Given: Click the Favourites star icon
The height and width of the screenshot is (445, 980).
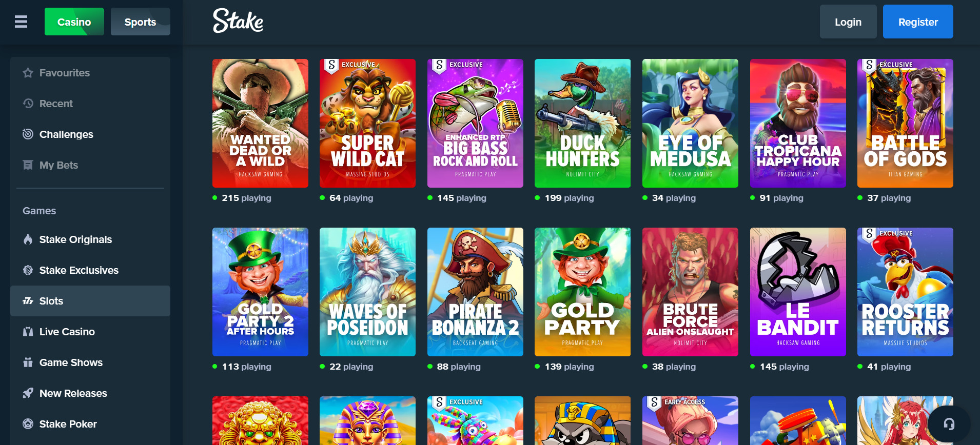Looking at the screenshot, I should [28, 73].
